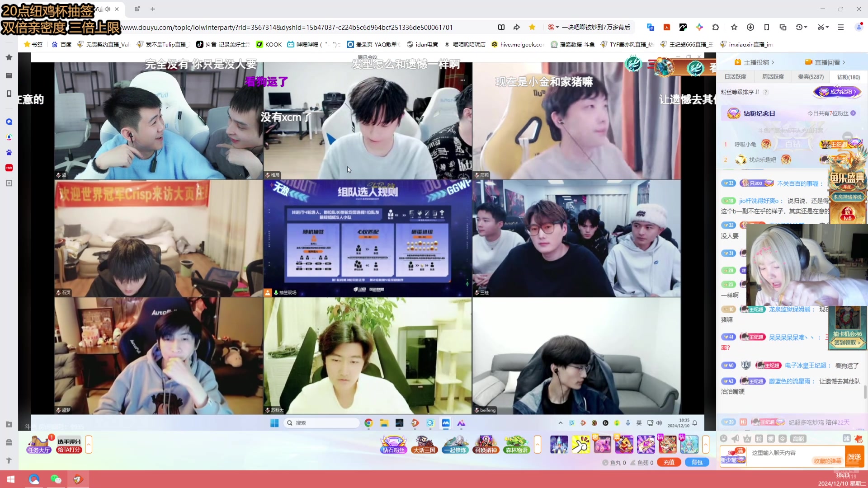Open the colorful four-pointed star extension icon
The width and height of the screenshot is (868, 488).
click(x=699, y=28)
